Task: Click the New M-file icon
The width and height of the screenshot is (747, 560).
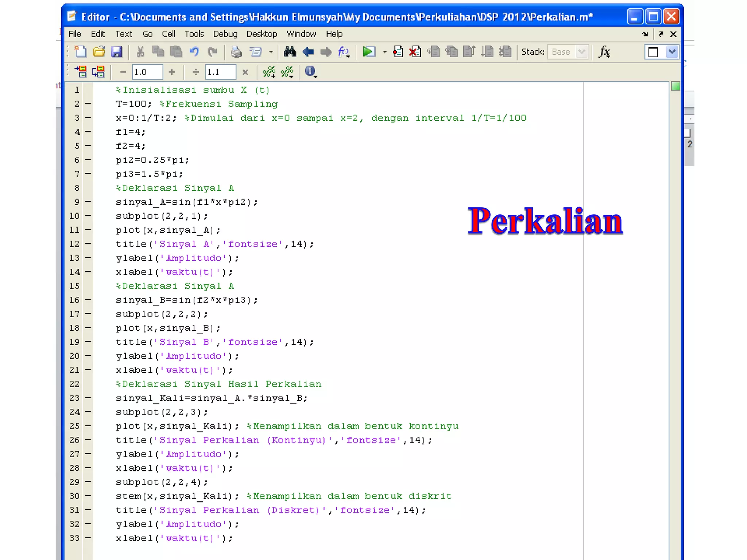Action: coord(80,52)
